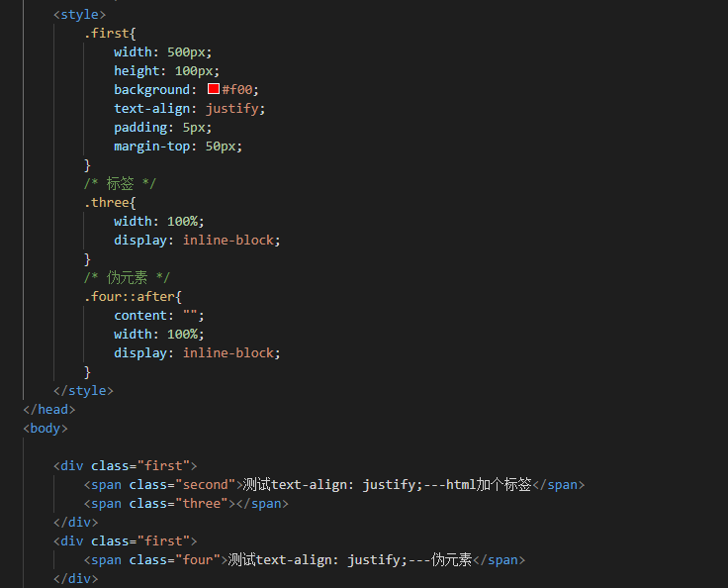
Task: Click the #f00 color value text
Action: [239, 89]
